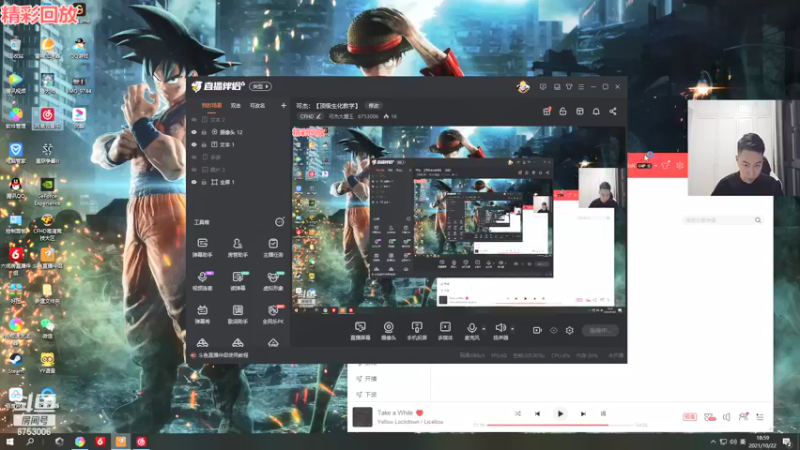Toggle the preview eye icon near settings

[554, 331]
